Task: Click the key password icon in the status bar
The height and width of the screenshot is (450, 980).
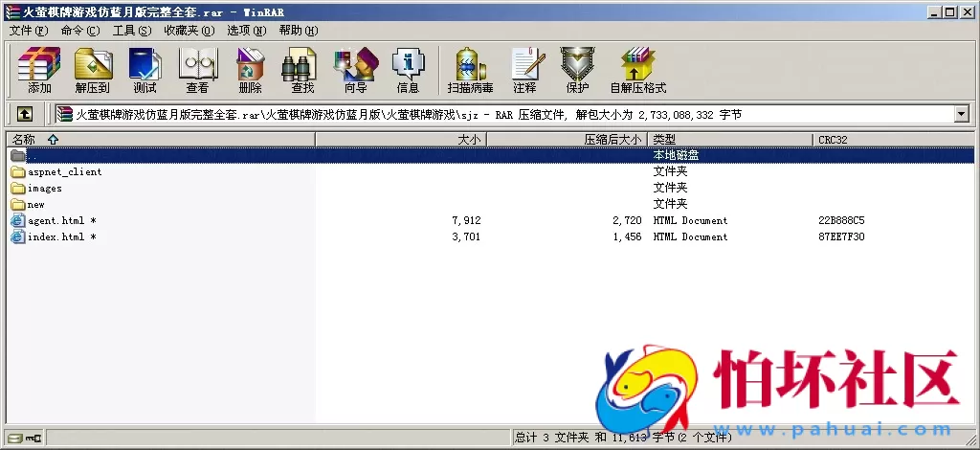Action: tap(33, 438)
